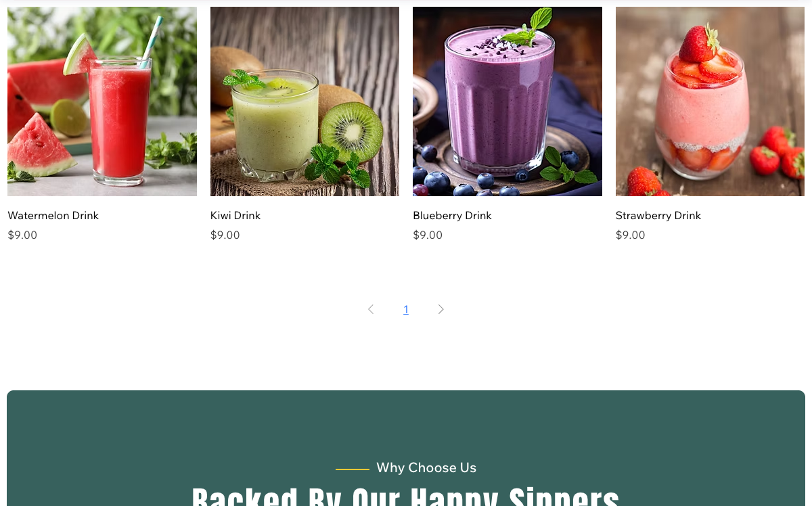Viewport: 812px width, 506px height.
Task: Open the Kiwi Drink product image
Action: (304, 101)
